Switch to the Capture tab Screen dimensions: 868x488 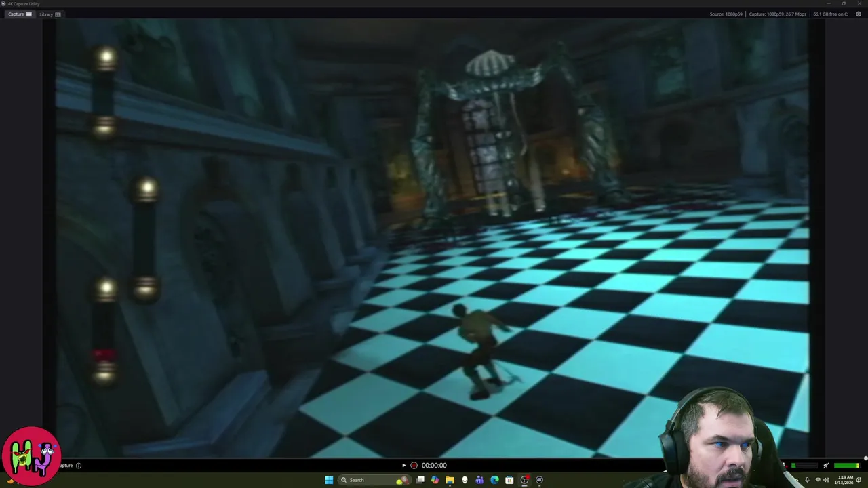click(20, 14)
